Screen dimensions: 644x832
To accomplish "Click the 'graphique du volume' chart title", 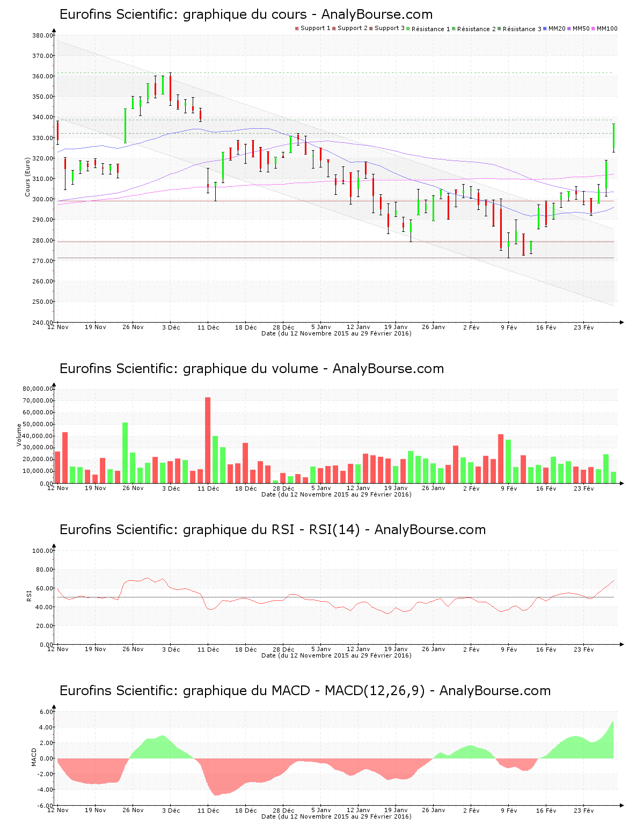I will (251, 369).
